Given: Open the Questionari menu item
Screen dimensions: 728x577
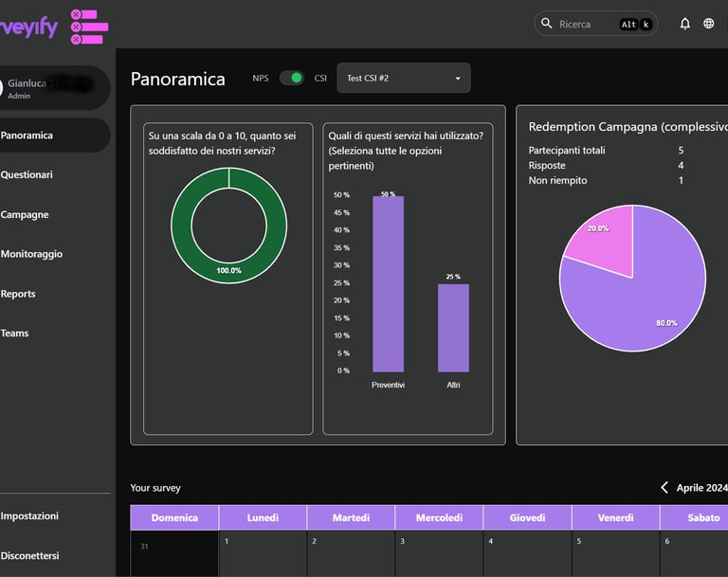Looking at the screenshot, I should point(27,175).
